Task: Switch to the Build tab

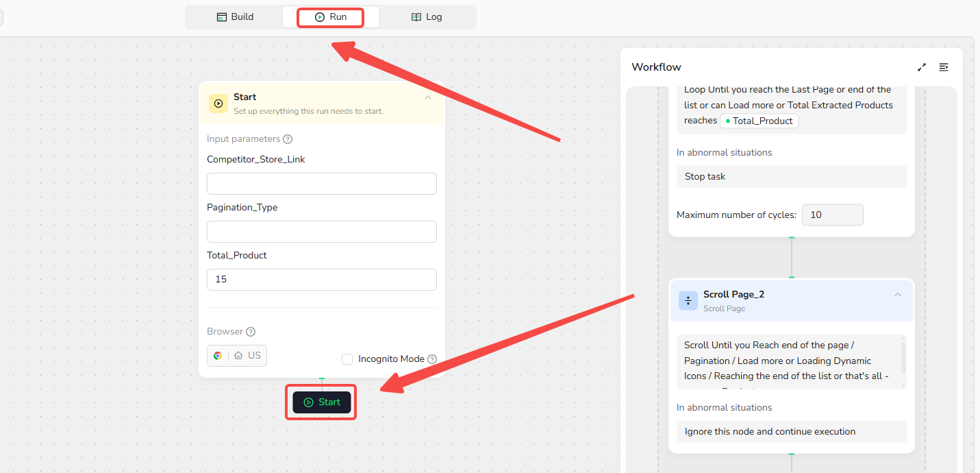Action: coord(235,17)
